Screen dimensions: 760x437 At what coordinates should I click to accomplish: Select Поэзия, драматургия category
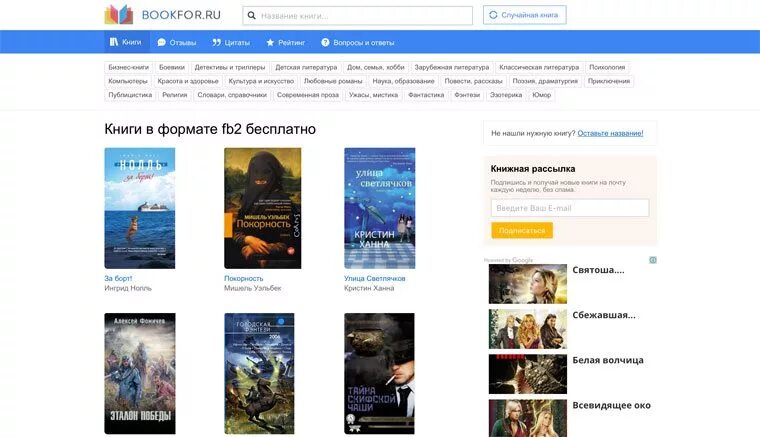pyautogui.click(x=545, y=81)
